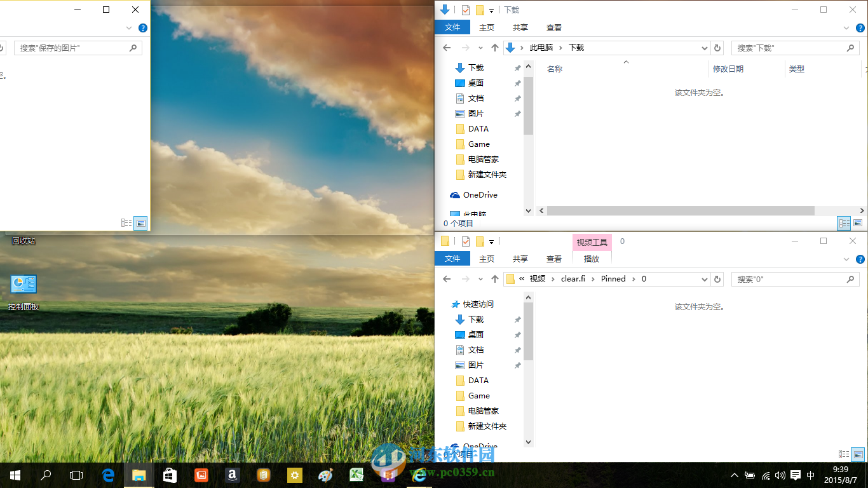Refresh the 下载 folder view
The image size is (868, 488).
click(717, 48)
